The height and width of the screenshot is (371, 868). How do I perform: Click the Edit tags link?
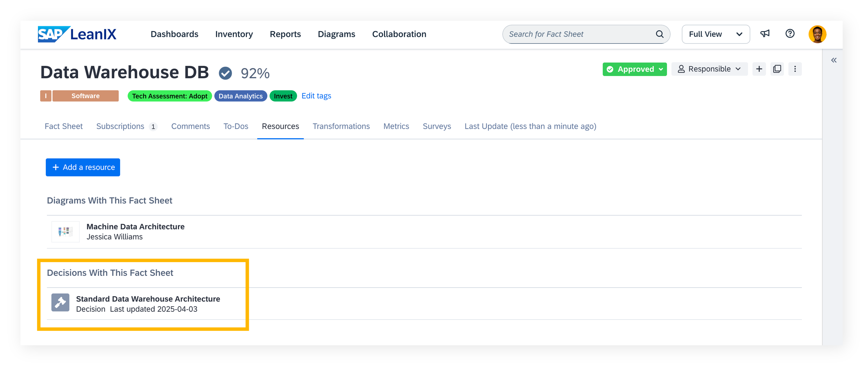[316, 96]
